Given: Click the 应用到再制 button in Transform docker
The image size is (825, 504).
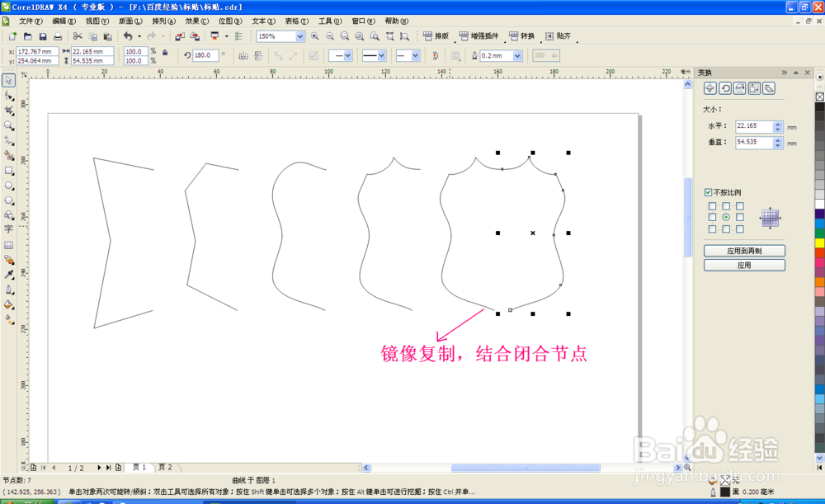Looking at the screenshot, I should pyautogui.click(x=743, y=250).
